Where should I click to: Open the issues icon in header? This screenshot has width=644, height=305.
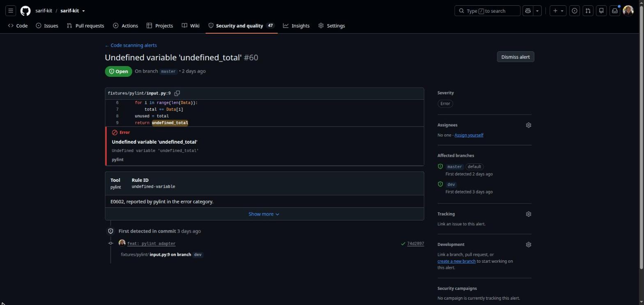(x=575, y=11)
